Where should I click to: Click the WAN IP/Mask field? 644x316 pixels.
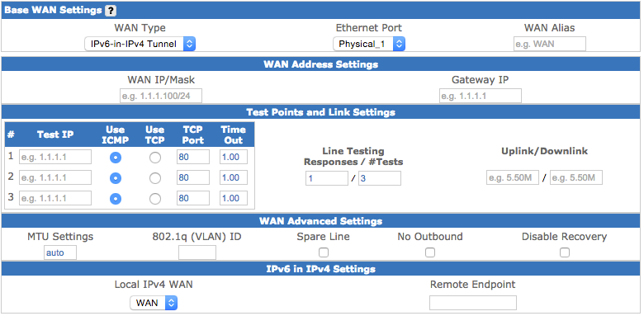161,96
